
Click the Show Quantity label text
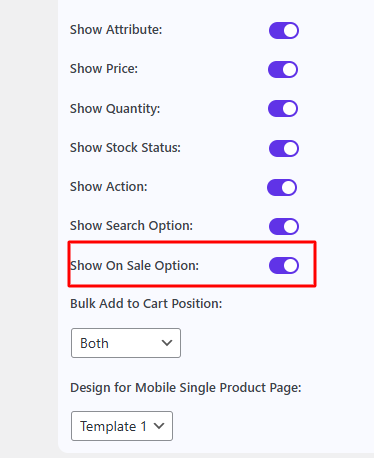(115, 109)
